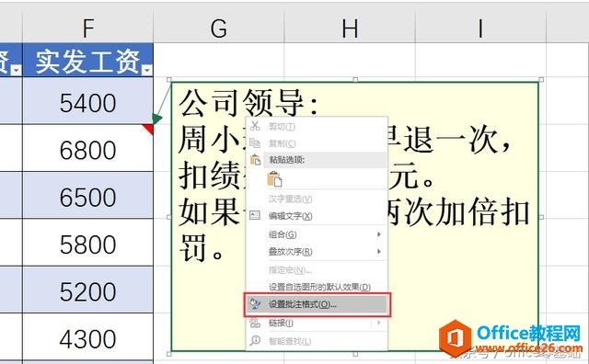589x364 pixels.
Task: Select 剪切(T) in the context menu
Action: 282,127
